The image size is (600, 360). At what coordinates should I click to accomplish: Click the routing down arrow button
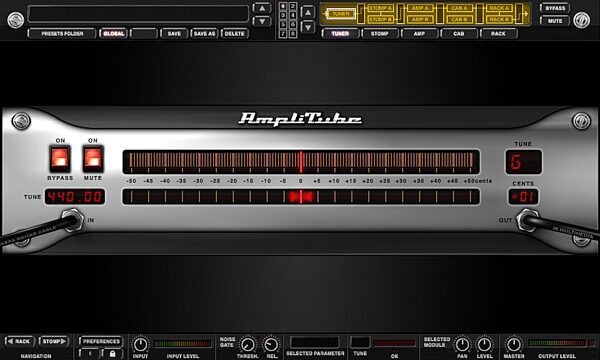(x=308, y=27)
